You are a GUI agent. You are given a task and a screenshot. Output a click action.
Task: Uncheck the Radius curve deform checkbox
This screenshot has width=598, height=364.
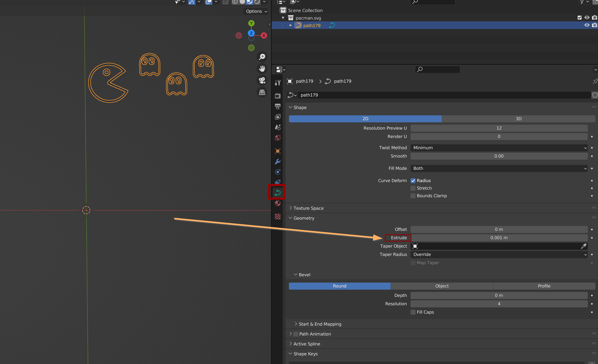pyautogui.click(x=413, y=181)
